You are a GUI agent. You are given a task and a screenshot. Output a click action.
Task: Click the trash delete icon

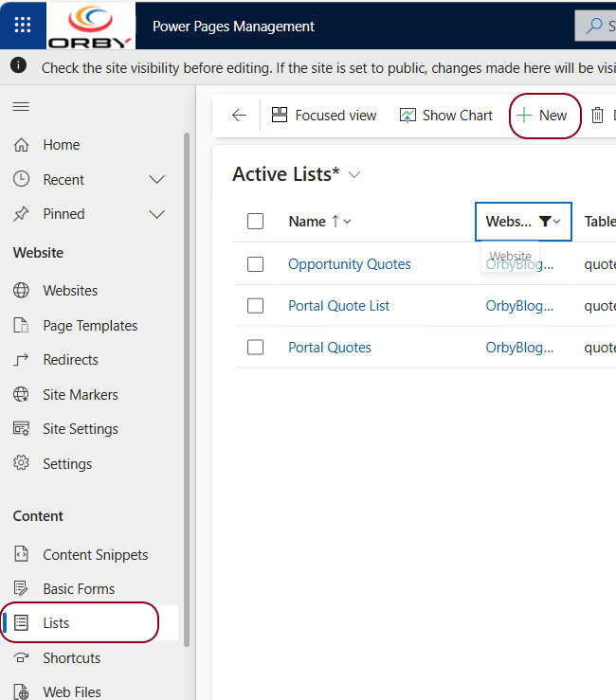click(x=597, y=116)
